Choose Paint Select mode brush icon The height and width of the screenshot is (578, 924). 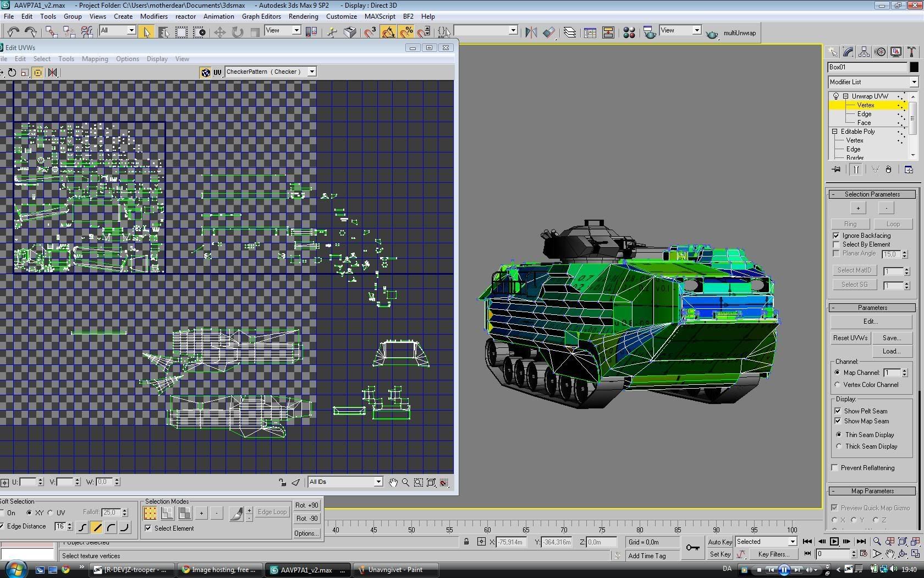(x=236, y=513)
